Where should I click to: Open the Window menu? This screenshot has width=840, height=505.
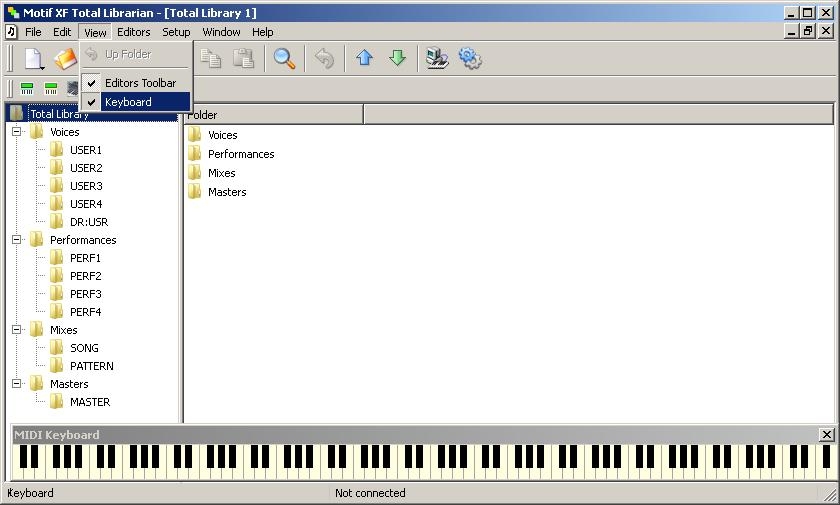(221, 32)
